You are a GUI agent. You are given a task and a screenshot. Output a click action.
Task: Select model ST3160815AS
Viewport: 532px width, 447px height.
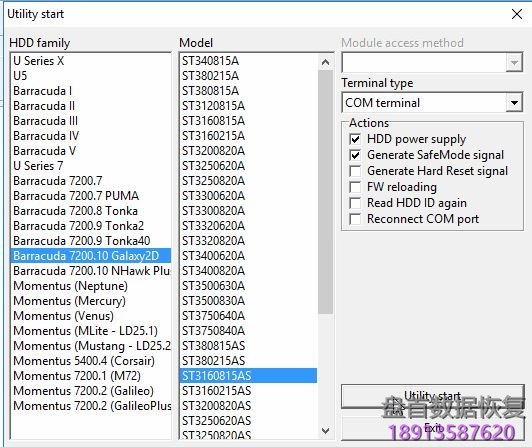point(249,376)
